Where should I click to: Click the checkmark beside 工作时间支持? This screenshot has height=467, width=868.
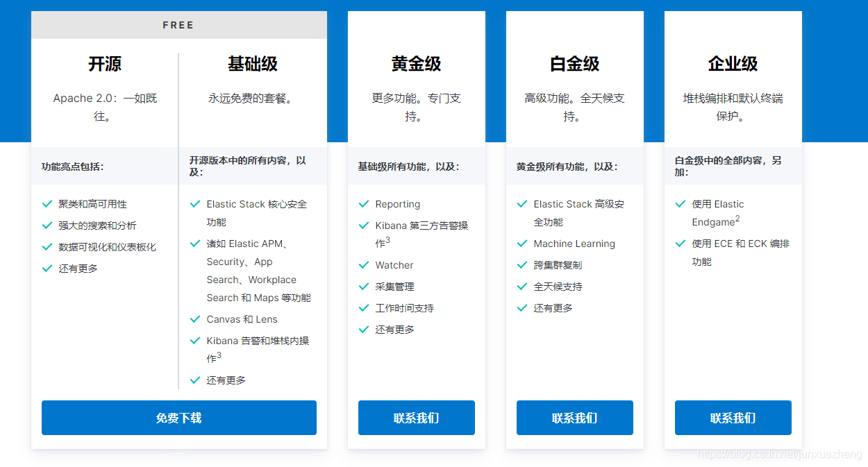(364, 308)
